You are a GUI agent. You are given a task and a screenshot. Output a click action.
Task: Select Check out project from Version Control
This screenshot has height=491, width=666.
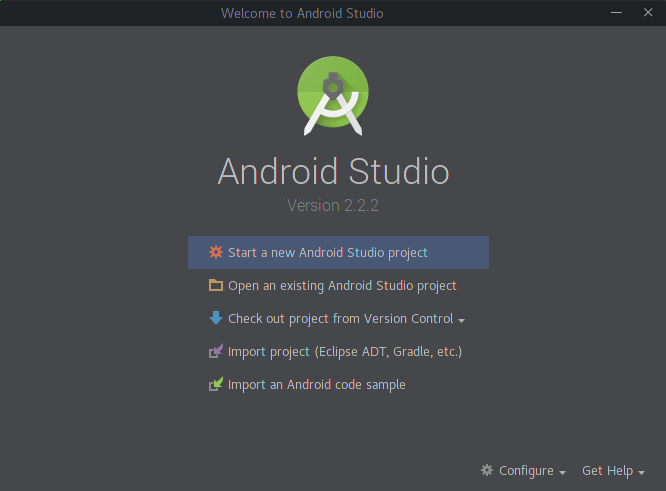pyautogui.click(x=338, y=319)
